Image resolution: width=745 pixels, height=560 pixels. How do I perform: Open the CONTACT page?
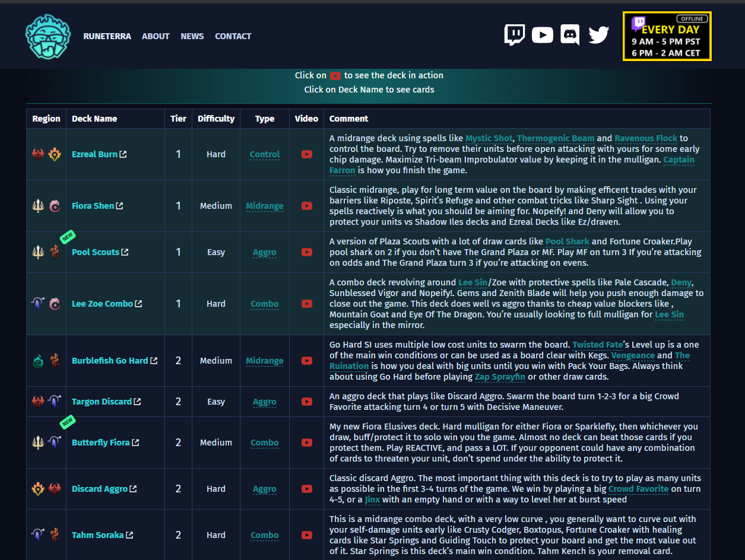pyautogui.click(x=233, y=36)
